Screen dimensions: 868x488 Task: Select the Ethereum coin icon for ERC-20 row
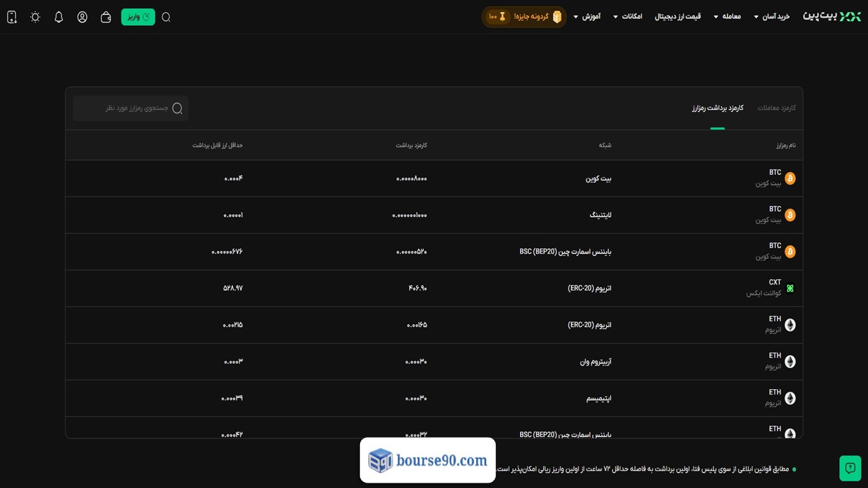click(789, 325)
